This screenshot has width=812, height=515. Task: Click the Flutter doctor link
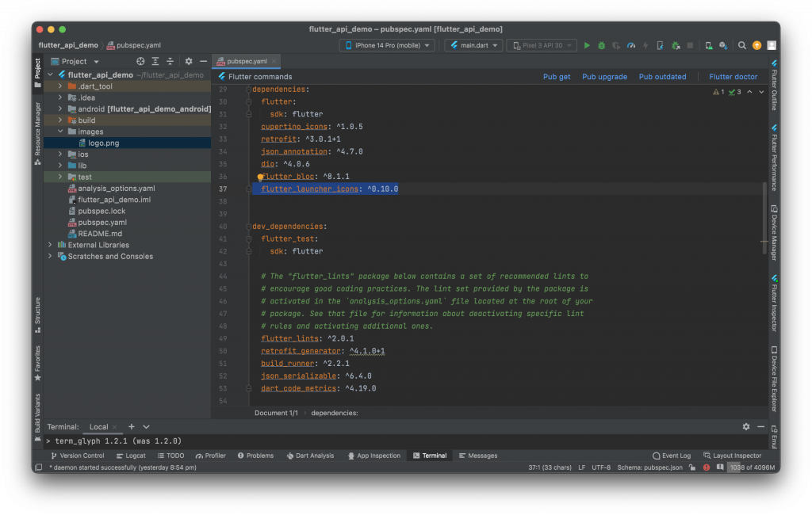click(x=733, y=77)
